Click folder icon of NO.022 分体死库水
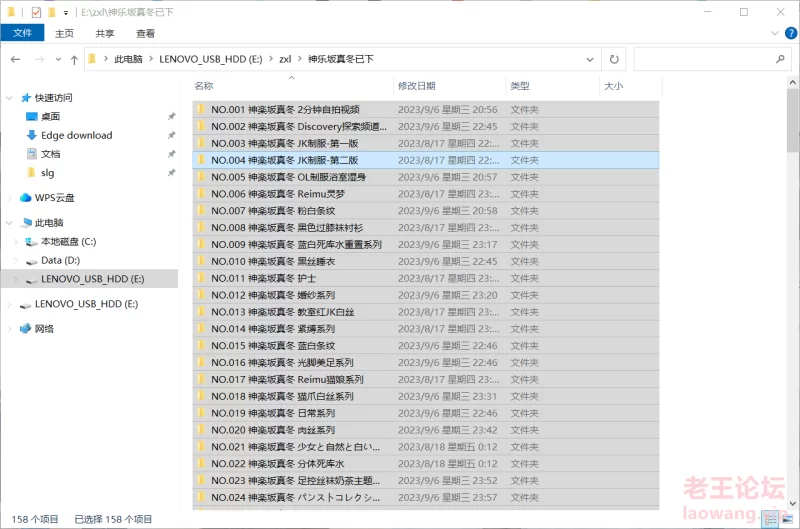800x529 pixels. [201, 464]
